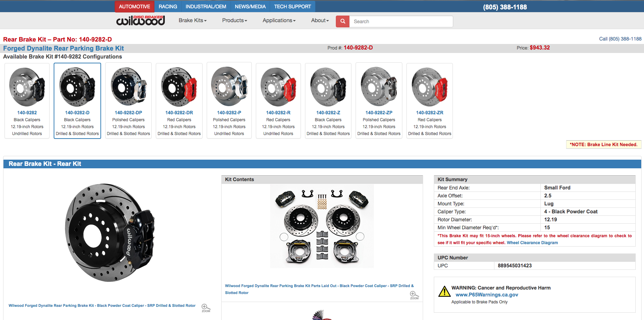This screenshot has height=320, width=644.
Task: Expand the Products dropdown menu
Action: (234, 20)
